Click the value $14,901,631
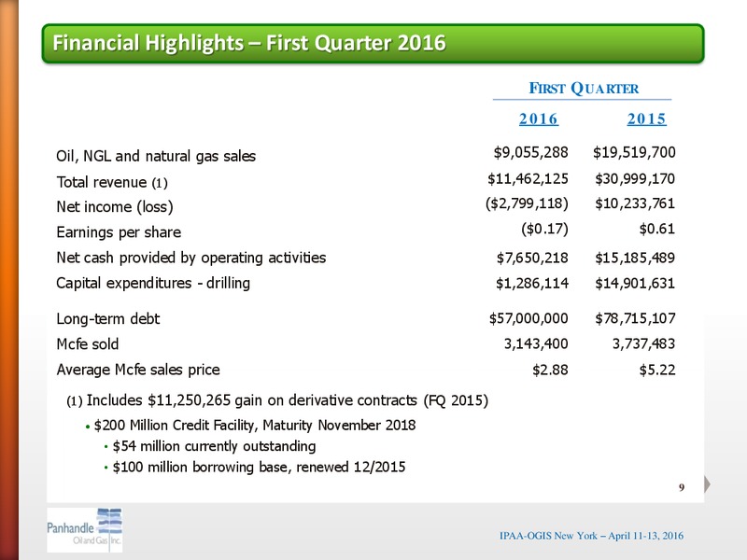This screenshot has height=560, width=747. tap(635, 284)
